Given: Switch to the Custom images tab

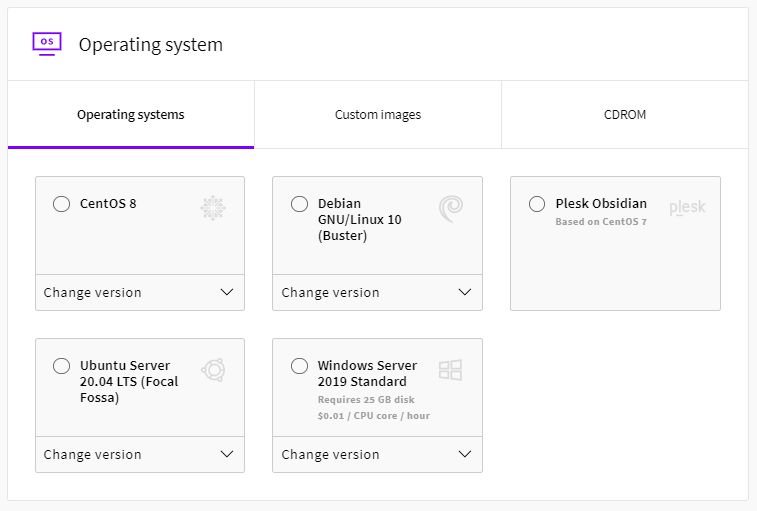Looking at the screenshot, I should click(x=377, y=115).
